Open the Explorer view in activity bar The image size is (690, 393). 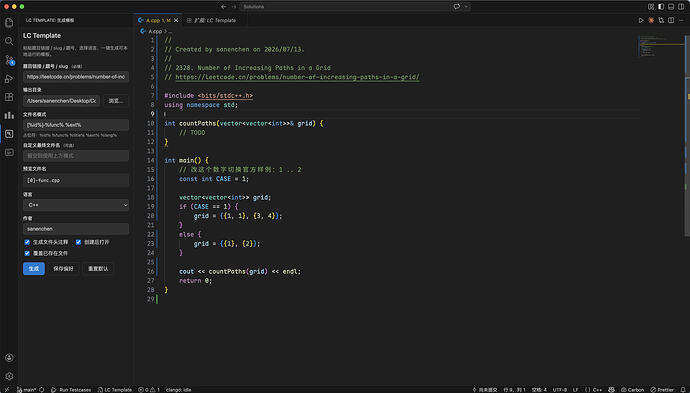pos(9,22)
